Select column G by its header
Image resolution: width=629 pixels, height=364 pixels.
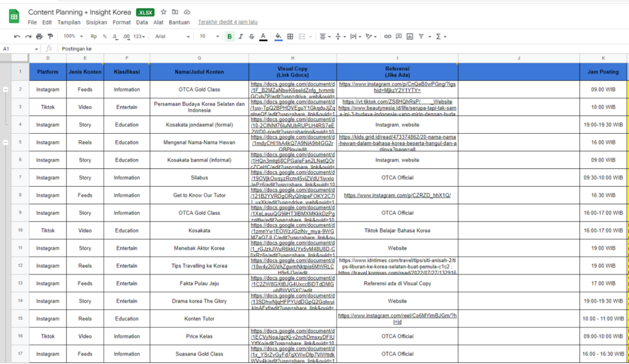pyautogui.click(x=200, y=58)
